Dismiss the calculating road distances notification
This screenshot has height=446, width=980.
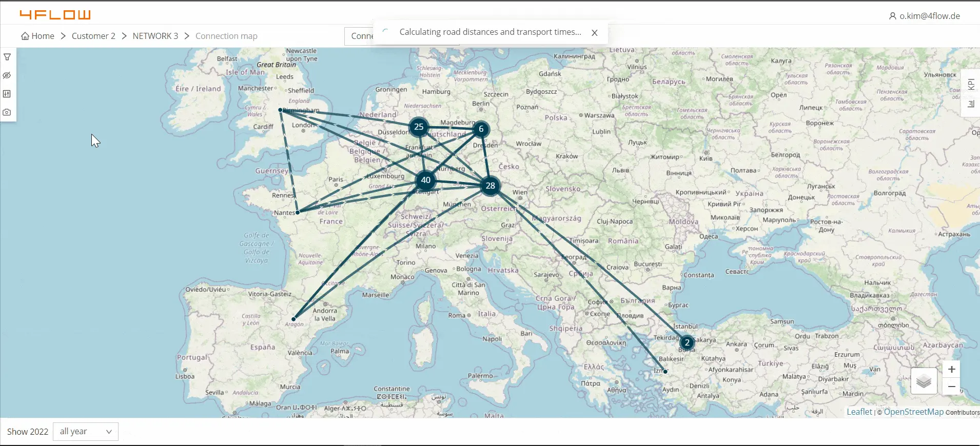coord(594,33)
